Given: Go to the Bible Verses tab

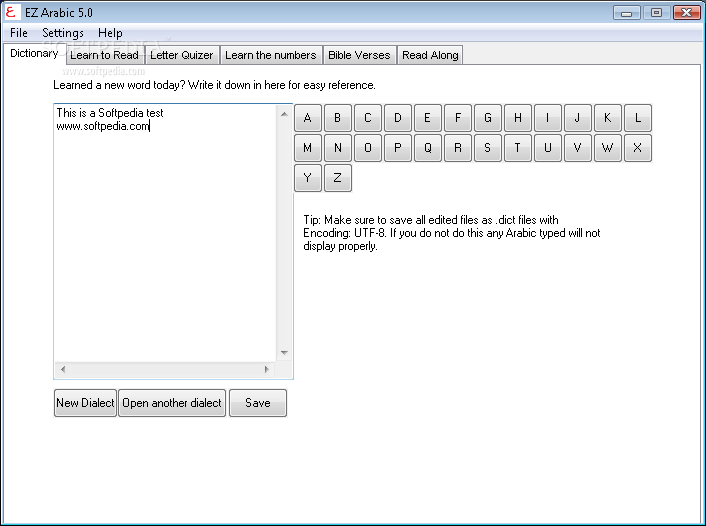Looking at the screenshot, I should pos(359,55).
